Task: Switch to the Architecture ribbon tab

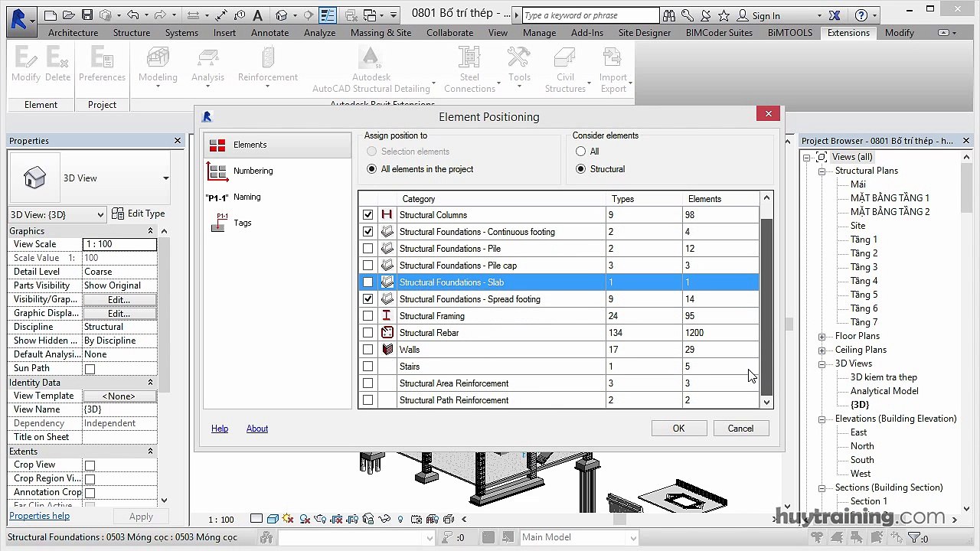Action: click(73, 33)
